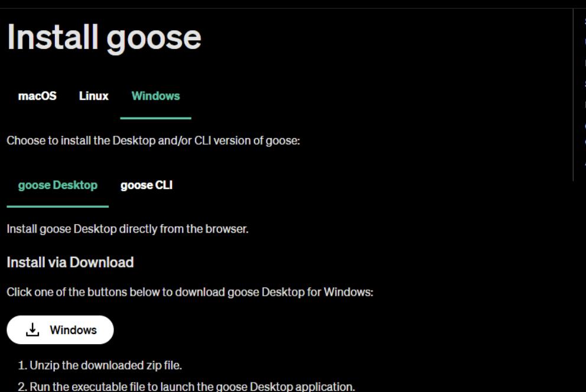This screenshot has height=392, width=586.
Task: Select the Windows OS tab
Action: tap(155, 96)
